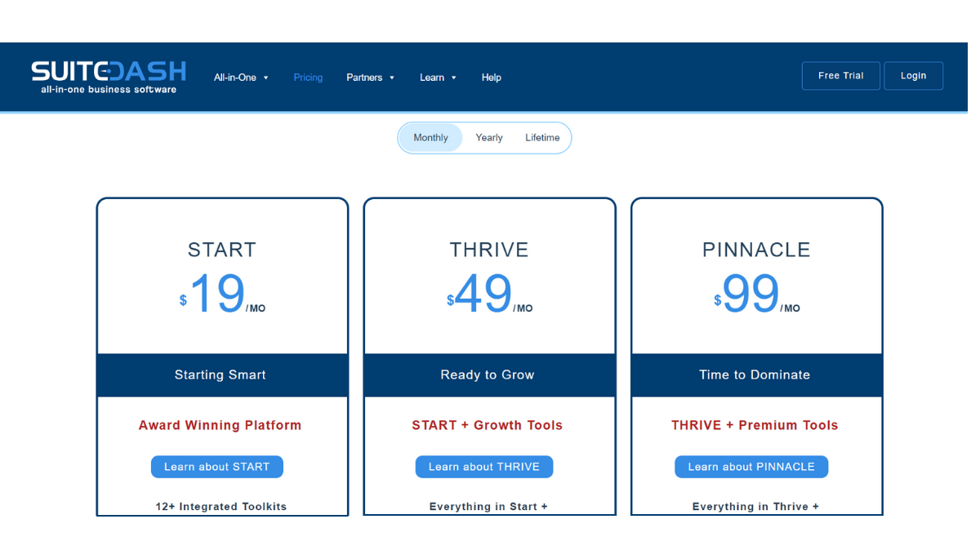Switch billing to Yearly
Screen dimensions: 980x559
(488, 137)
